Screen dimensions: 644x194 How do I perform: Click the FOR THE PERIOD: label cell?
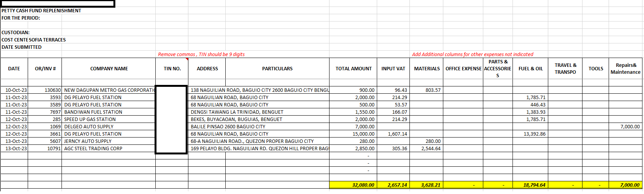click(x=21, y=18)
